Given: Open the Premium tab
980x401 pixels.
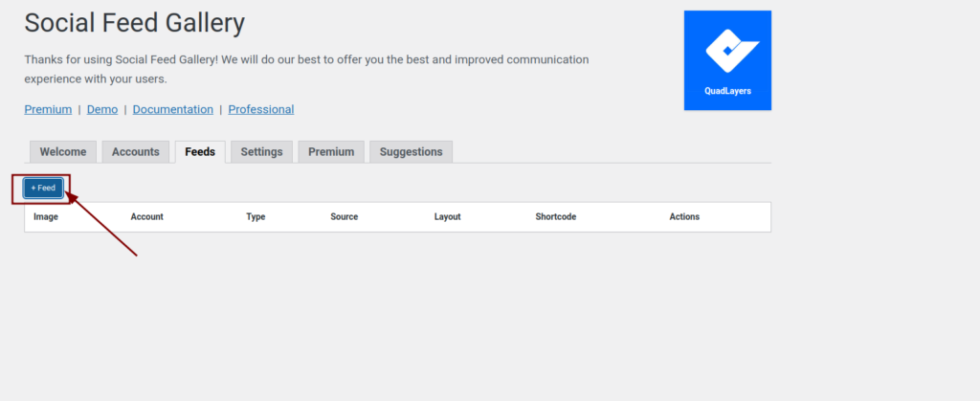Looking at the screenshot, I should click(x=331, y=152).
